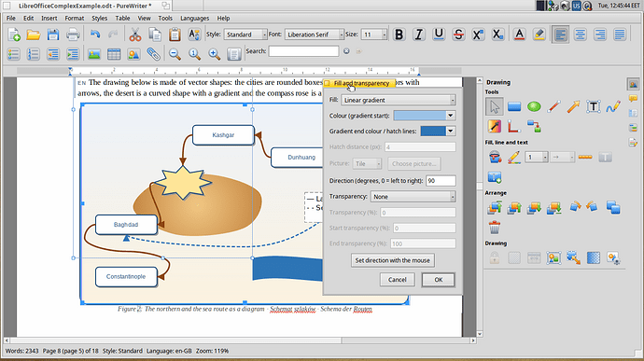
Task: Open the arrow style dropdown
Action: [x=562, y=158]
